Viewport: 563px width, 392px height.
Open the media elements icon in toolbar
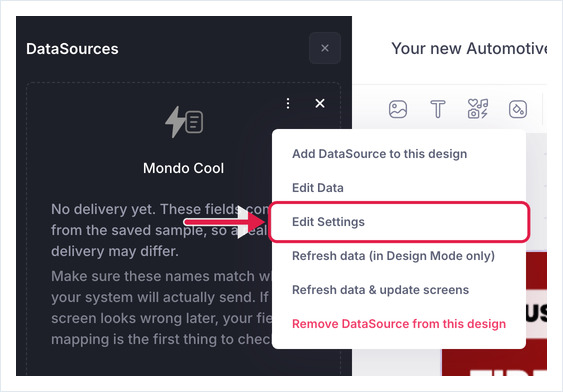(478, 109)
